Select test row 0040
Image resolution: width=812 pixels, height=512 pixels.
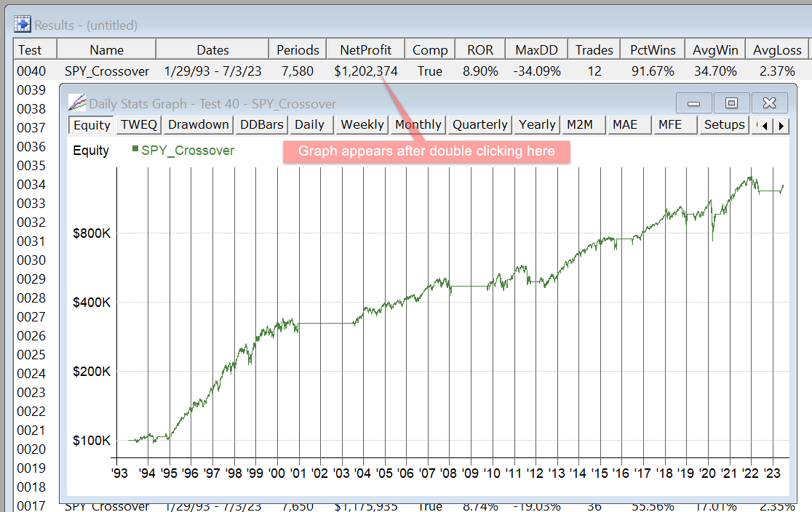30,71
